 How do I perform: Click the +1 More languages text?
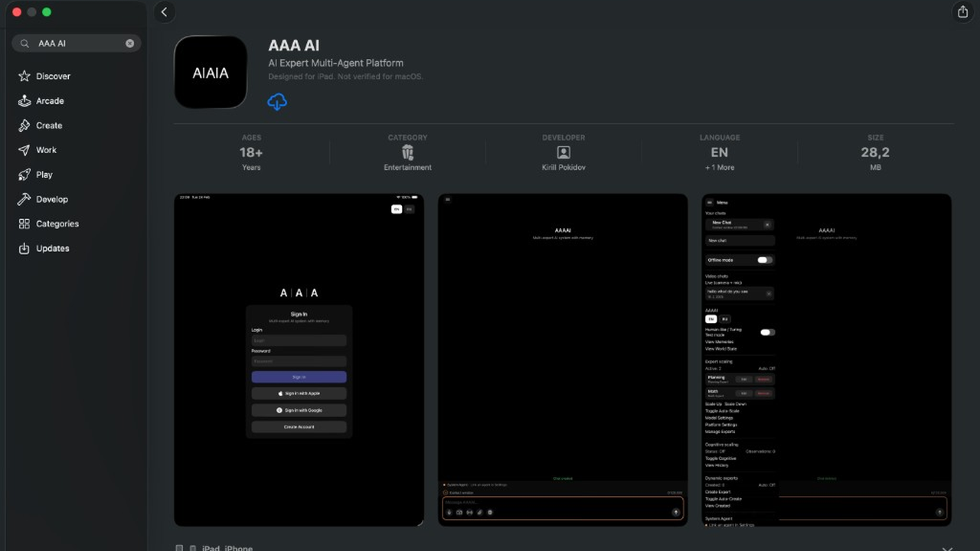(x=720, y=168)
